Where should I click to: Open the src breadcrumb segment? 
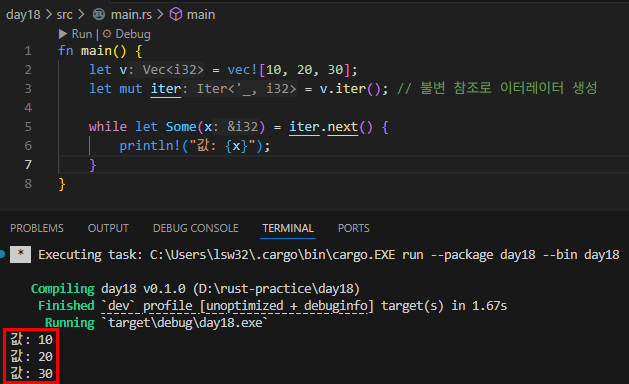64,15
